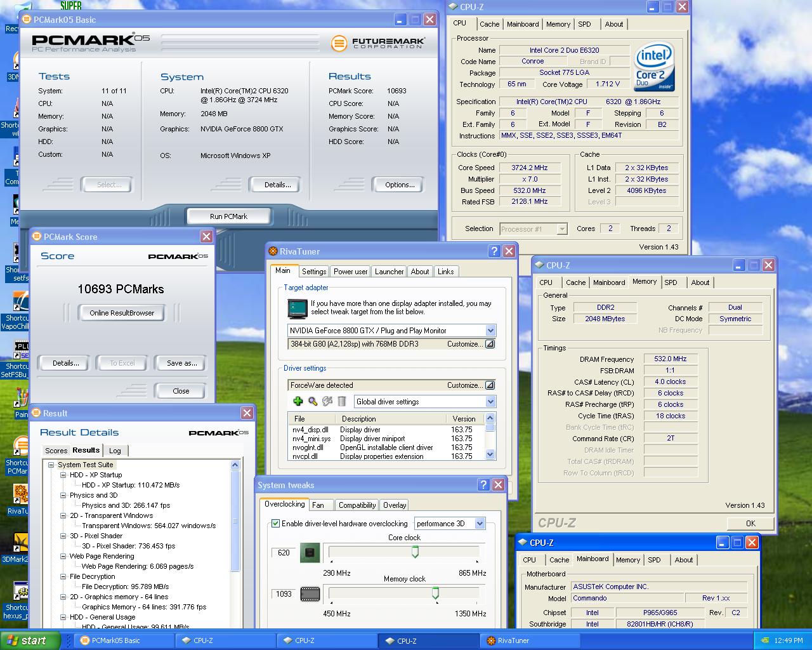Click the trash can icon in RivaTuner
Image resolution: width=812 pixels, height=650 pixels.
[342, 401]
